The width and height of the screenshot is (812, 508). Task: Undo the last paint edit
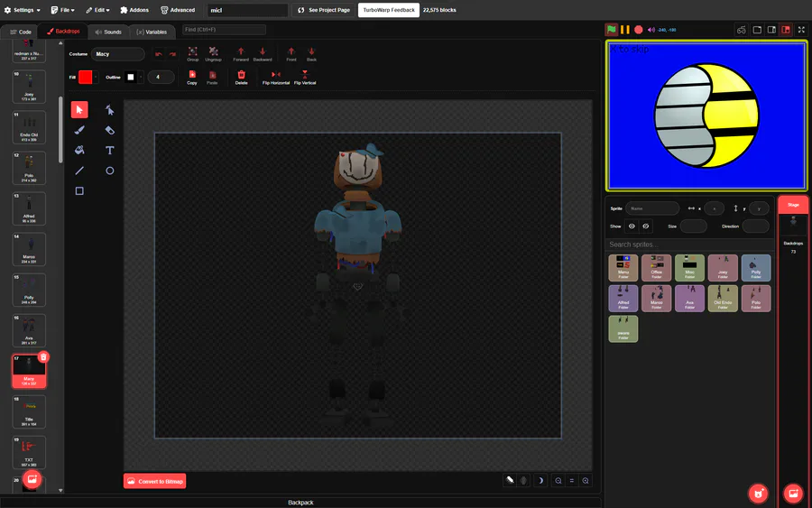tap(159, 54)
